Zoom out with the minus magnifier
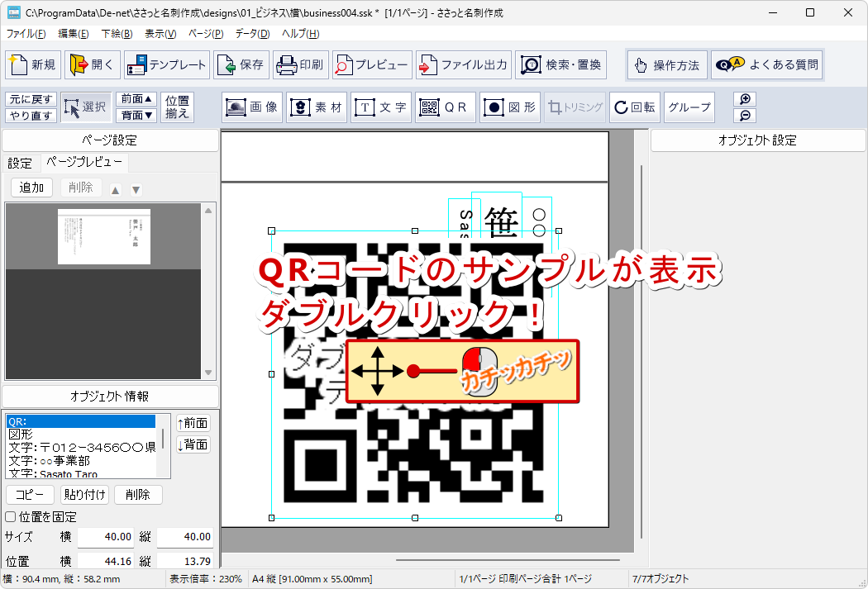Screen dimensions: 868x589 click(x=745, y=116)
